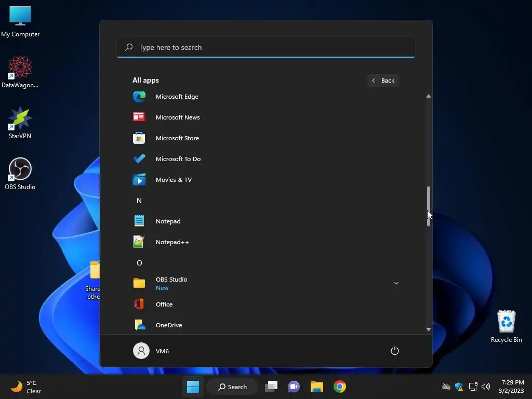Click the 'Microsoft To Do' entry text
Image resolution: width=532 pixels, height=399 pixels.
(178, 159)
